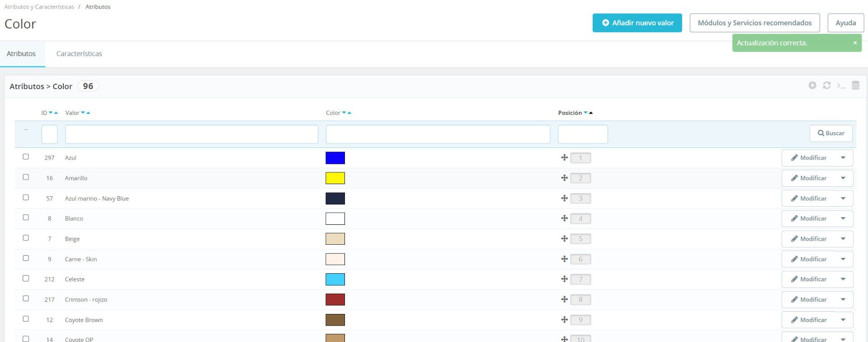Click the Buscar search button

coord(831,133)
